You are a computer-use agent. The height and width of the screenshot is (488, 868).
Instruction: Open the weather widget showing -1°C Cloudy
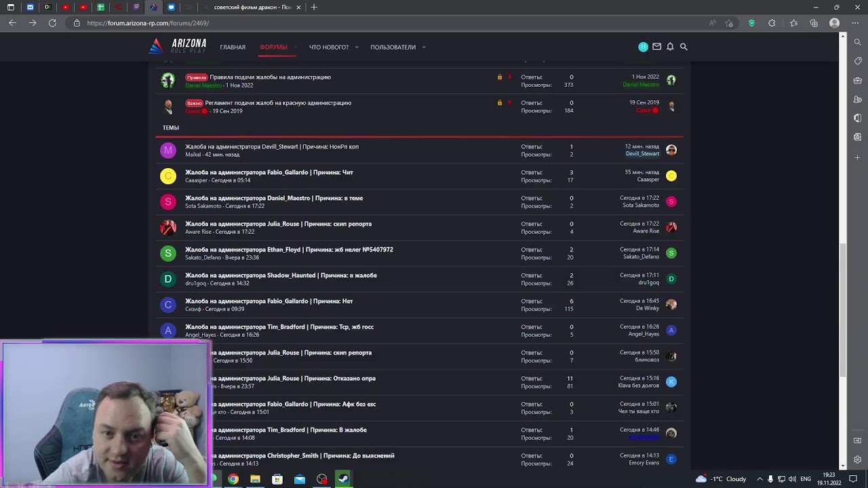(721, 479)
